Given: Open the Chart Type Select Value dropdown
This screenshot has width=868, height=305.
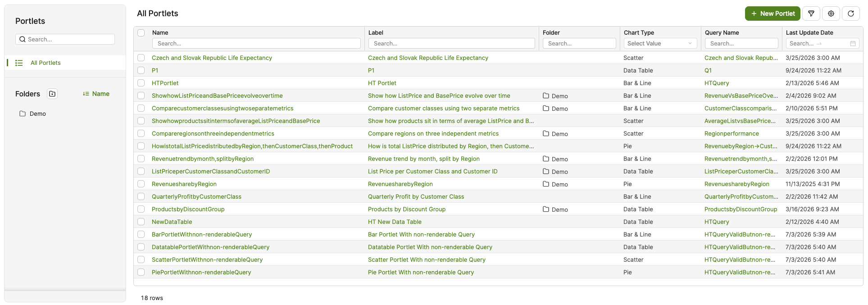Looking at the screenshot, I should coord(660,43).
